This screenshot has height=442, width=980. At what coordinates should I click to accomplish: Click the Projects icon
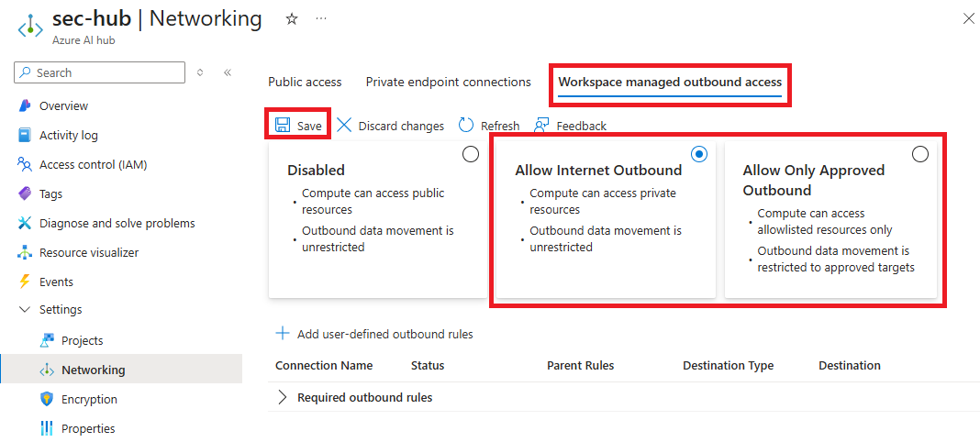[x=47, y=340]
